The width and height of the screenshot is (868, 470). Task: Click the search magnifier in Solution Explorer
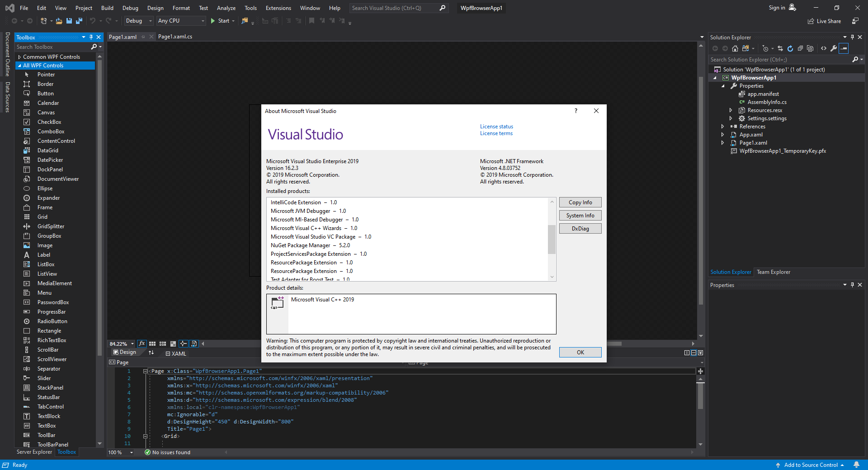point(855,60)
